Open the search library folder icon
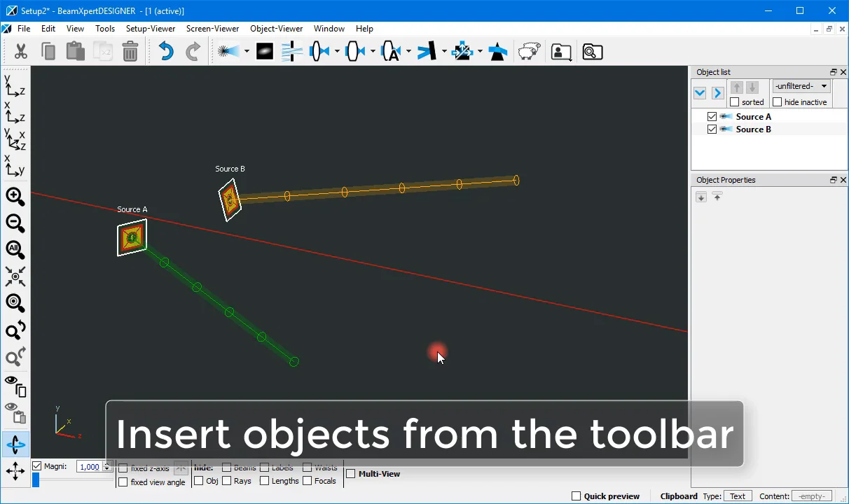The image size is (849, 504). pos(593,52)
